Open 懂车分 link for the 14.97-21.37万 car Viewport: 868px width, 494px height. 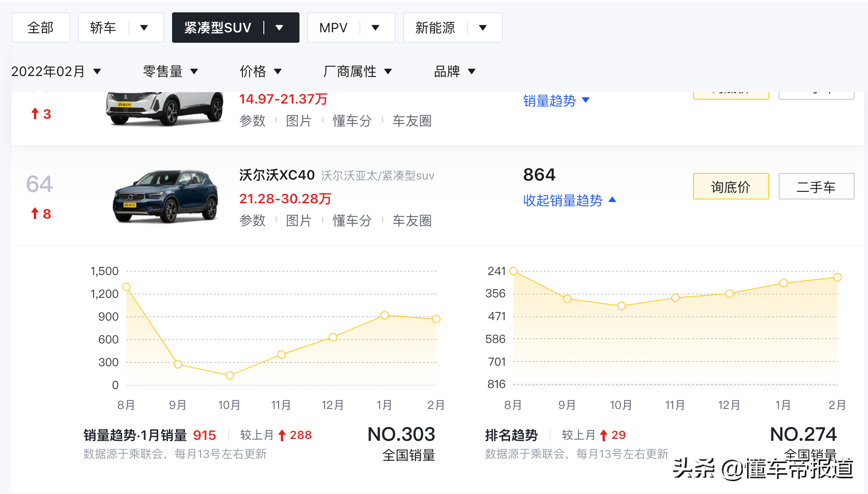[352, 121]
